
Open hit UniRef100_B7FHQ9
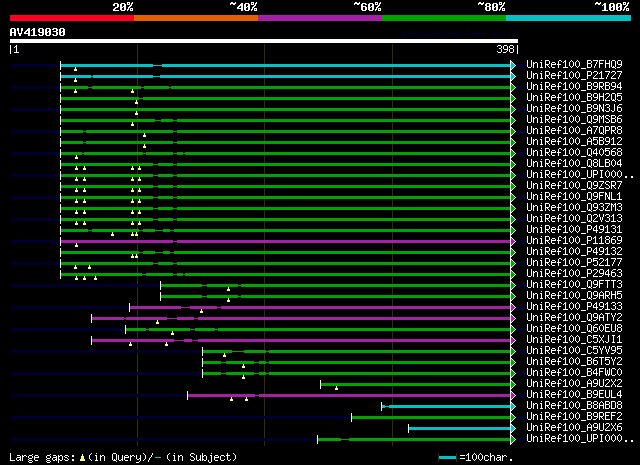click(x=574, y=65)
